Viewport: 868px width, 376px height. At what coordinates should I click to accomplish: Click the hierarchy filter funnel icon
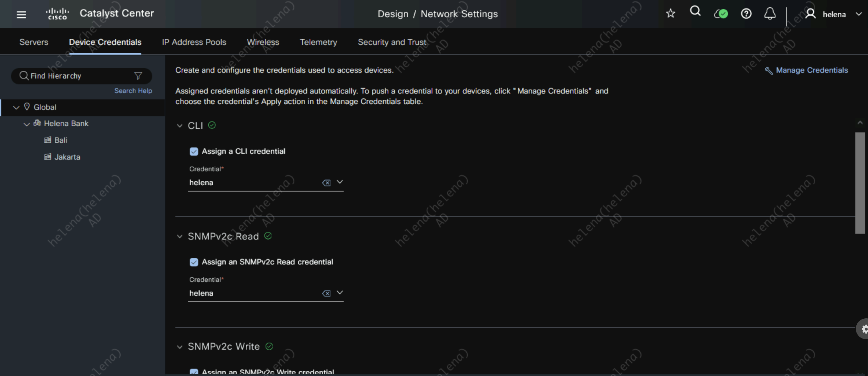(138, 76)
